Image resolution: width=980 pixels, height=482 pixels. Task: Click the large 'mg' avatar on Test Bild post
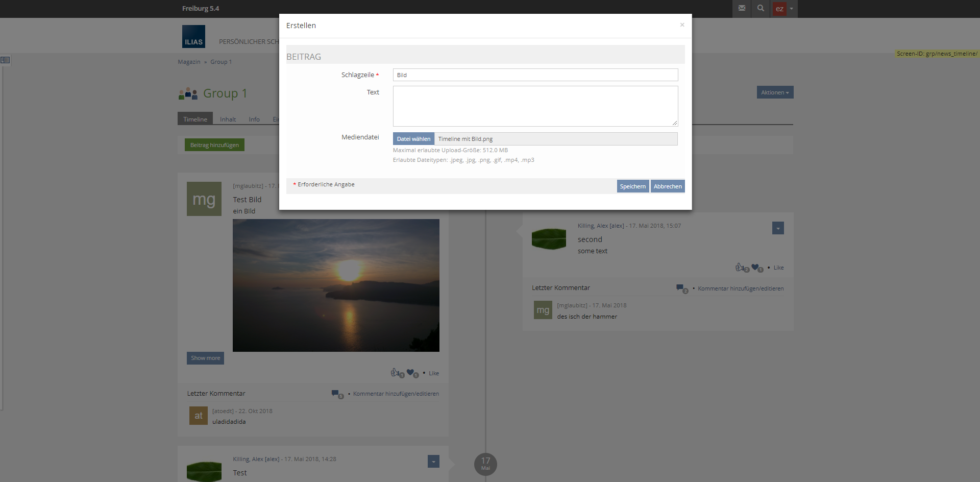click(x=204, y=199)
